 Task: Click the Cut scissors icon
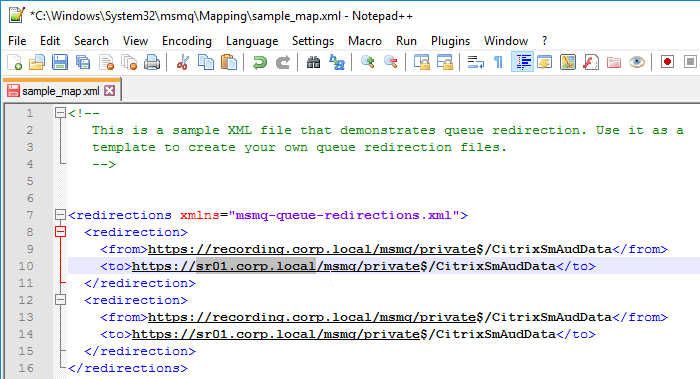(182, 62)
